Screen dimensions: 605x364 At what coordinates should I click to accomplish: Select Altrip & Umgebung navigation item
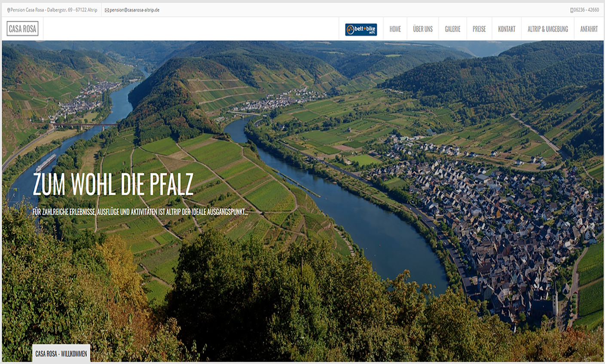tap(548, 29)
